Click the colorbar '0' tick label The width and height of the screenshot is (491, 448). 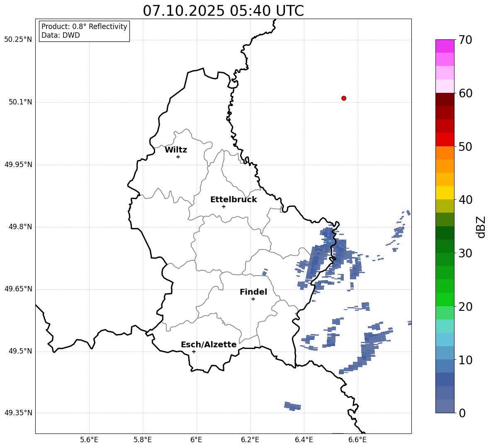(x=462, y=413)
